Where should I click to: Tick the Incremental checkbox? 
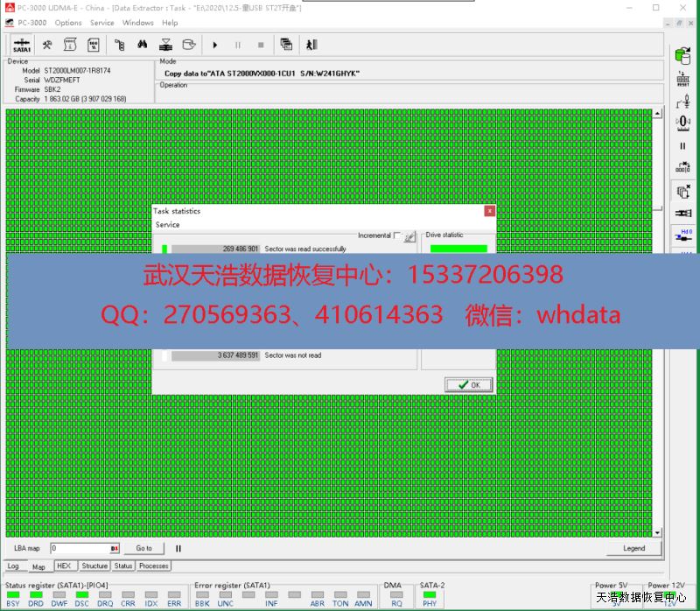click(397, 235)
